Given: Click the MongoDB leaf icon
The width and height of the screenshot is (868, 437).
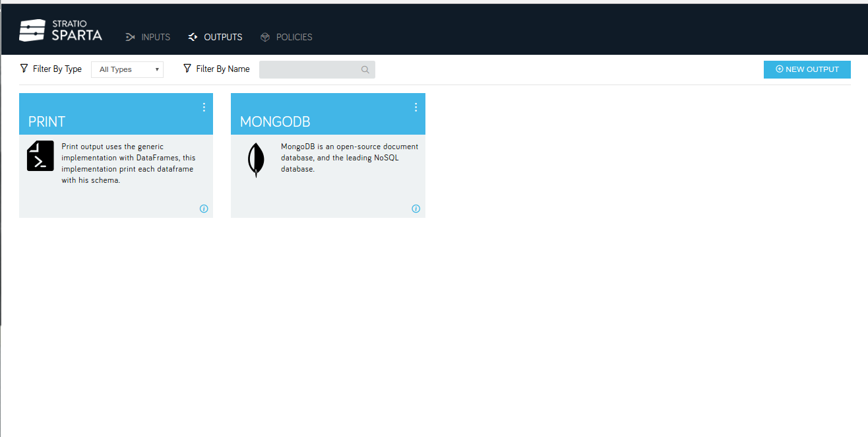Looking at the screenshot, I should click(255, 160).
